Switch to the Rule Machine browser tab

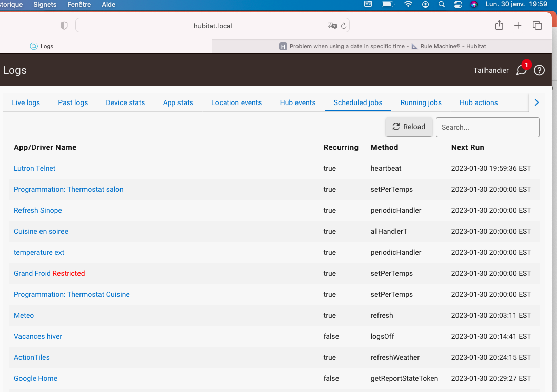382,46
